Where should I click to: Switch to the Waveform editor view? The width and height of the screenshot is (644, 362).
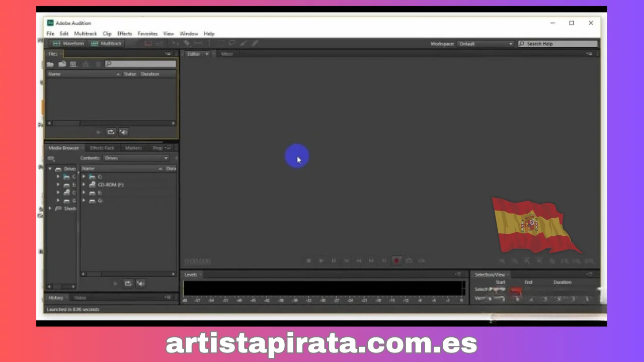point(69,44)
